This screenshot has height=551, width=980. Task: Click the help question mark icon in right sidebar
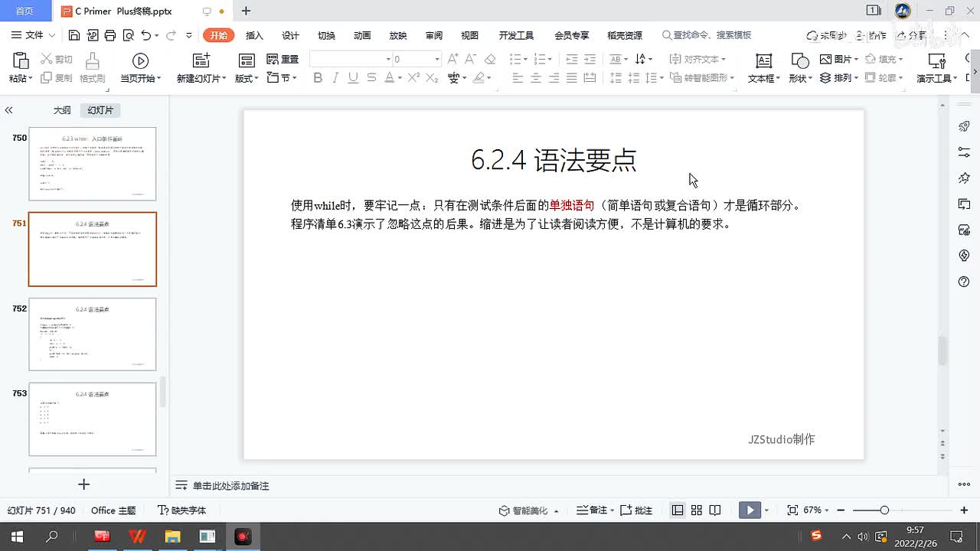point(965,282)
